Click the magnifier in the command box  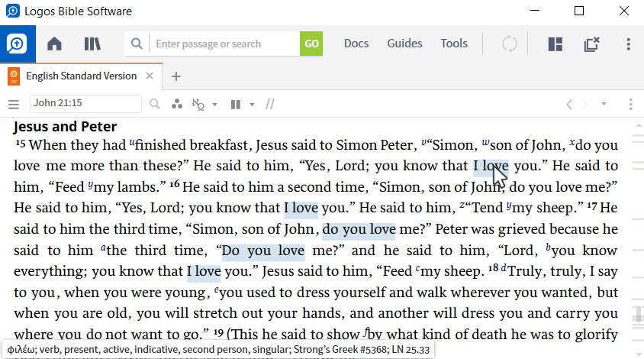137,44
